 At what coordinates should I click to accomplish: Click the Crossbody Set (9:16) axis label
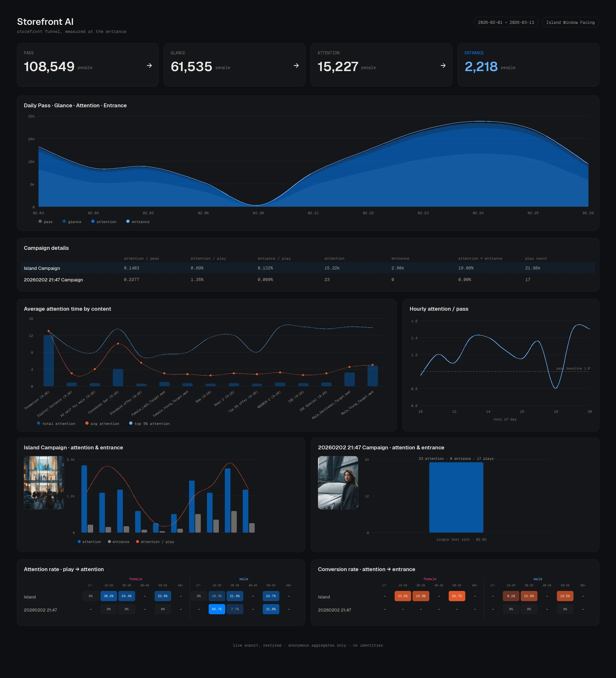tap(104, 402)
